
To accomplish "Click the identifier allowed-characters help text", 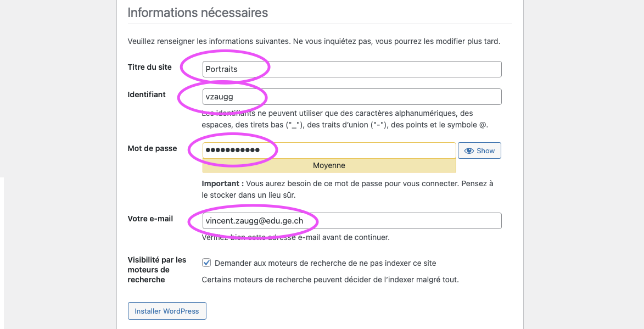I will 344,119.
